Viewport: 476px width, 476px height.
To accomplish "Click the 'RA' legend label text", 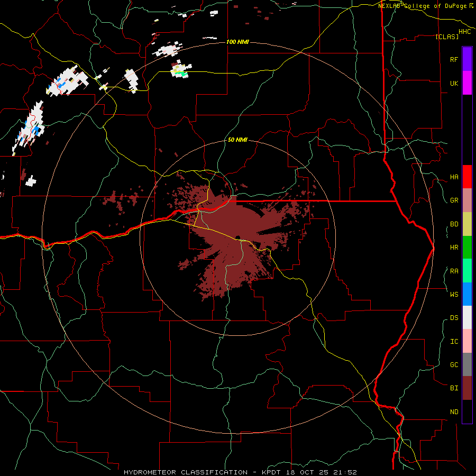I will coord(454,271).
